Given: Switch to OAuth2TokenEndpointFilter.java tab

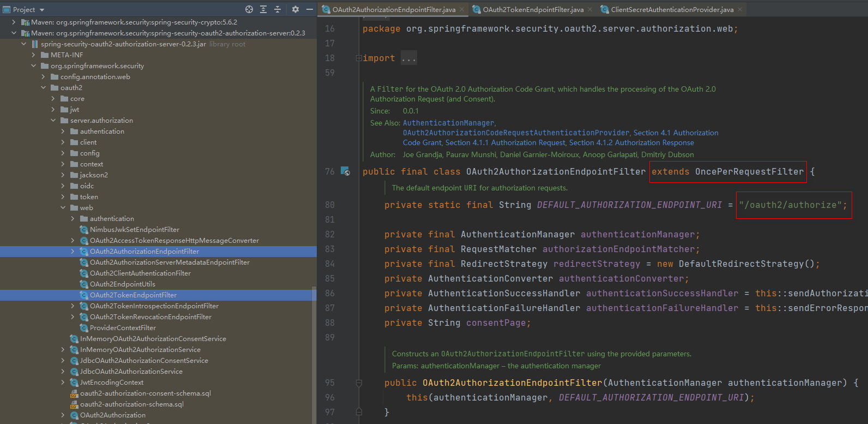Looking at the screenshot, I should [x=533, y=9].
